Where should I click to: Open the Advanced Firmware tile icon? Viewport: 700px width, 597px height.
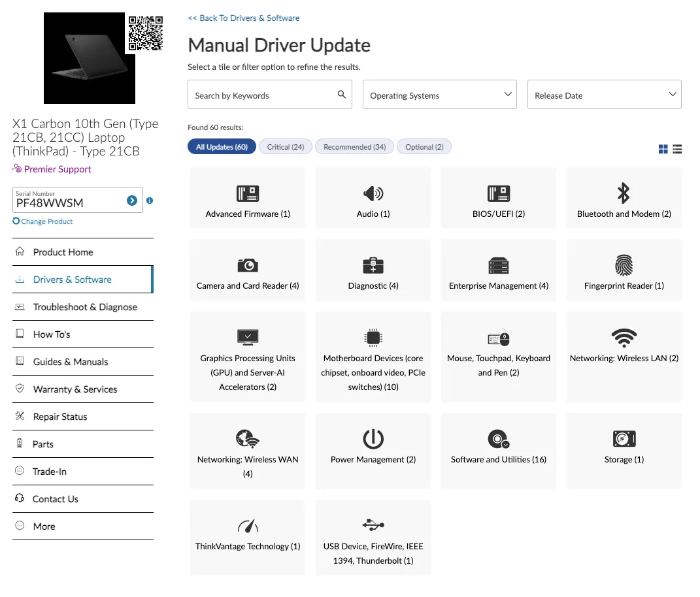tap(247, 193)
